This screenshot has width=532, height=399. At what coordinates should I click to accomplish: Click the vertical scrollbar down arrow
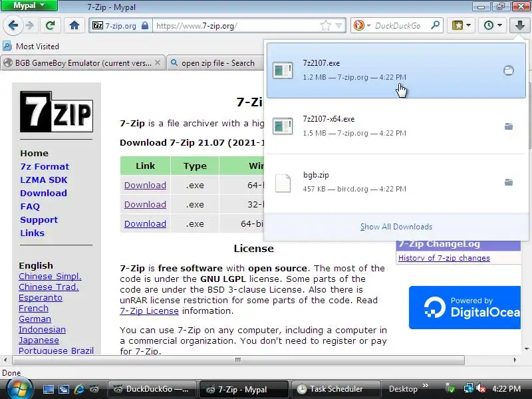(527, 349)
